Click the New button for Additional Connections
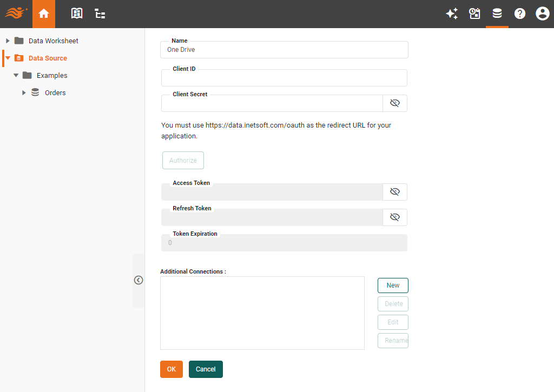The height and width of the screenshot is (392, 554). click(x=393, y=285)
